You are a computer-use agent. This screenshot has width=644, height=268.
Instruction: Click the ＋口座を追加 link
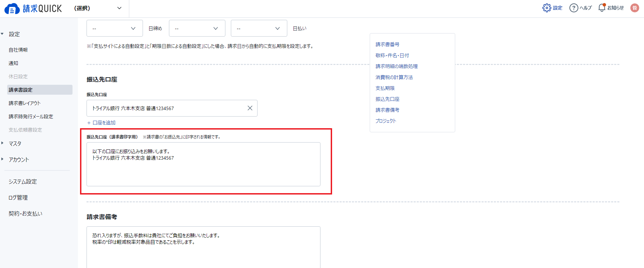tap(101, 123)
